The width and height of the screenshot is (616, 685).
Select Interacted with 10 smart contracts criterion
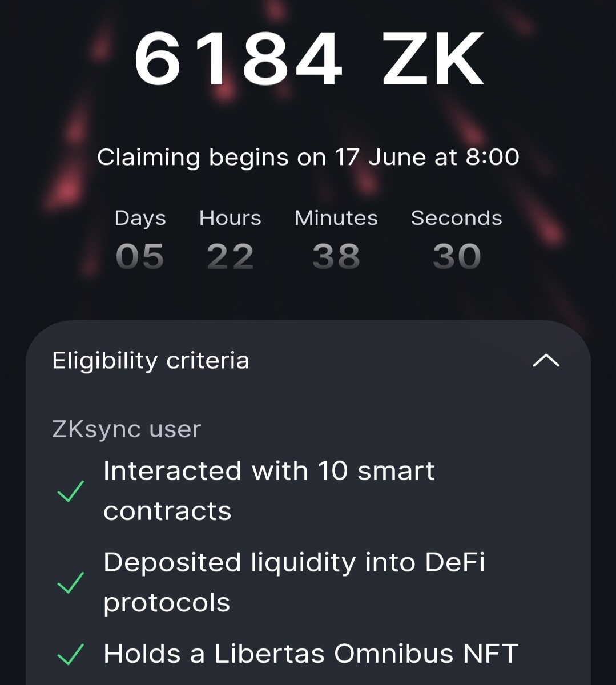pyautogui.click(x=269, y=491)
